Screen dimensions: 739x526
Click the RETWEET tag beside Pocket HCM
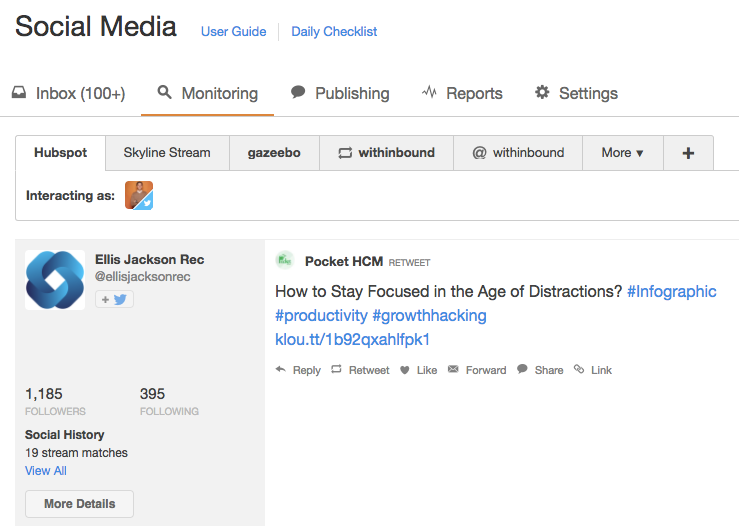point(410,263)
